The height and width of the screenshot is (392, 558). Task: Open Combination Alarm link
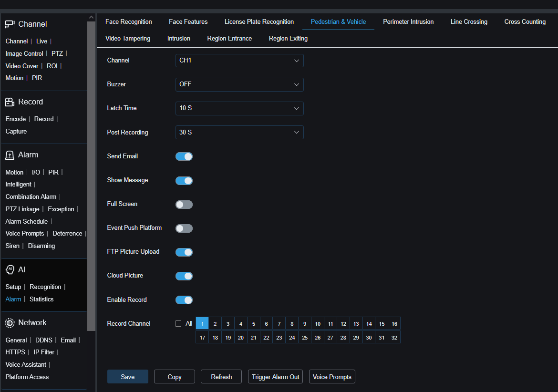(31, 196)
